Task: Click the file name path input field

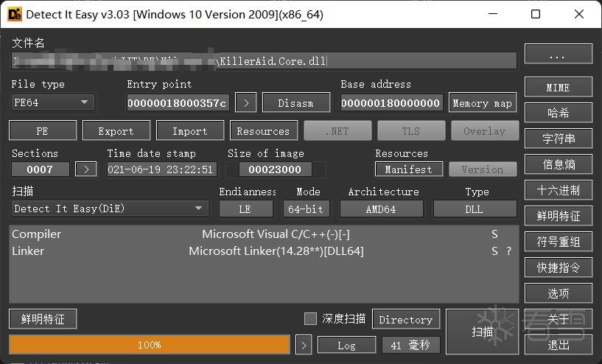Action: coord(264,60)
